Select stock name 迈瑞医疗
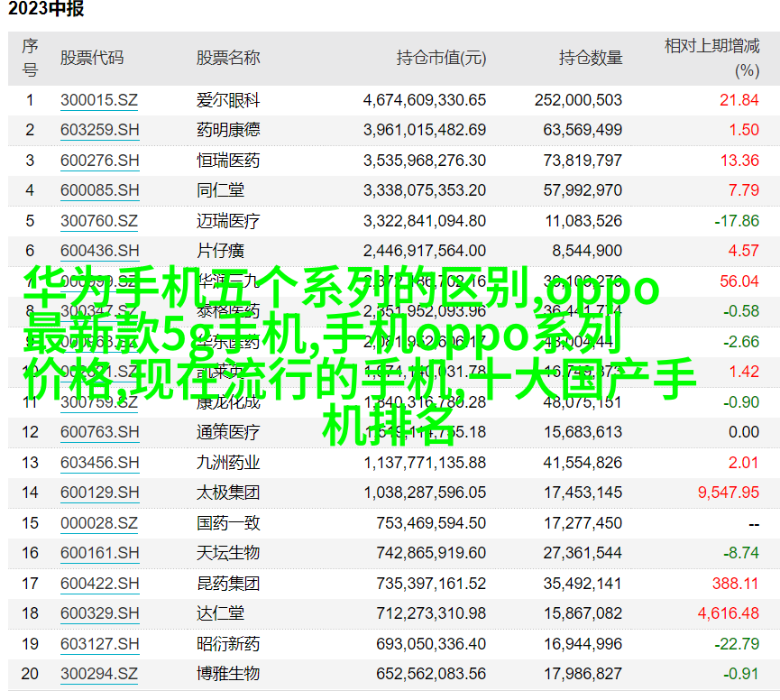The height and width of the screenshot is (700, 780). click(228, 221)
